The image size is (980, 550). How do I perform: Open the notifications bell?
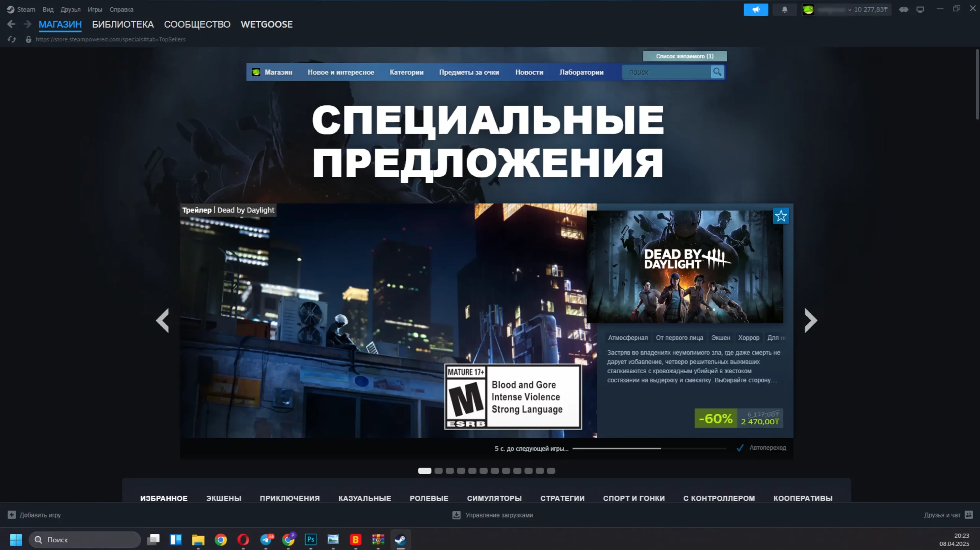[x=784, y=10]
